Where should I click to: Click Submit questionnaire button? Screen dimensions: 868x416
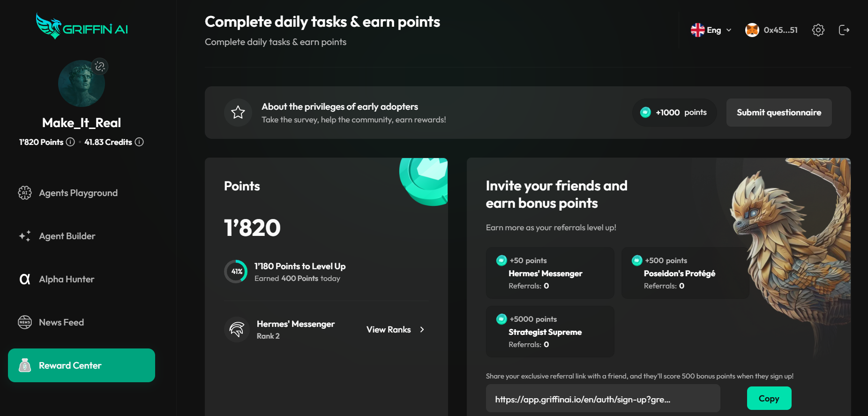[x=779, y=113]
